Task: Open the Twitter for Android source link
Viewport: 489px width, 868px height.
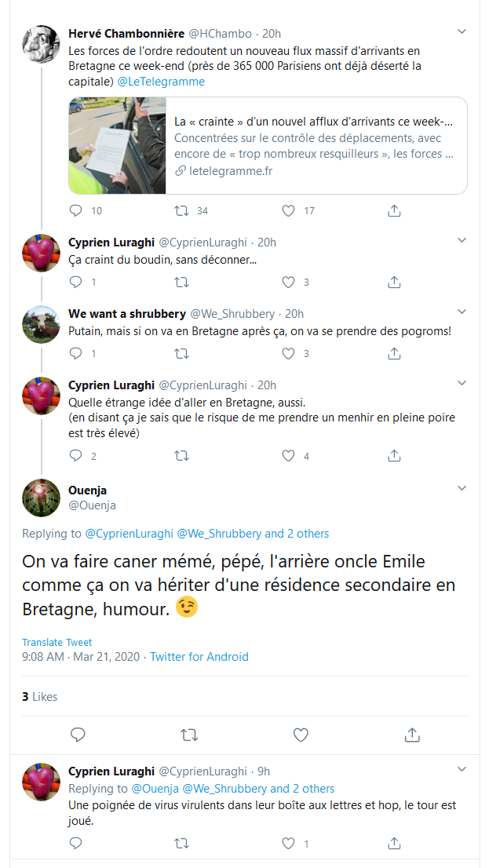Action: point(199,656)
